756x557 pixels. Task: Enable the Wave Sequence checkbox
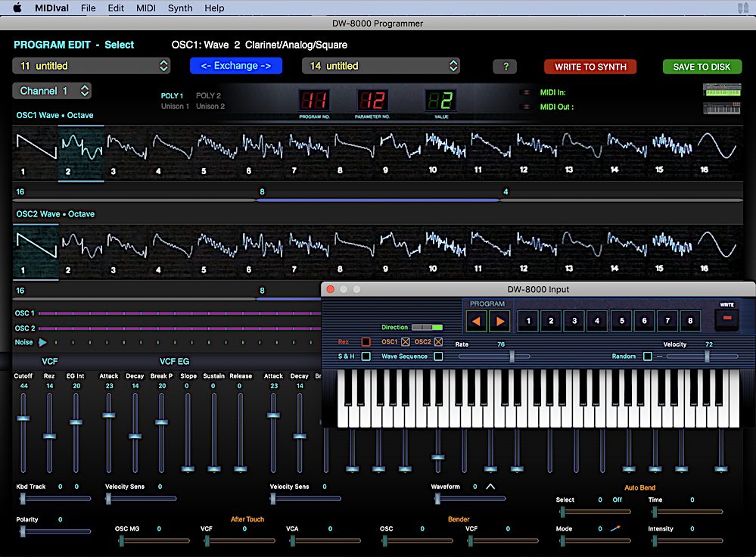(x=438, y=356)
